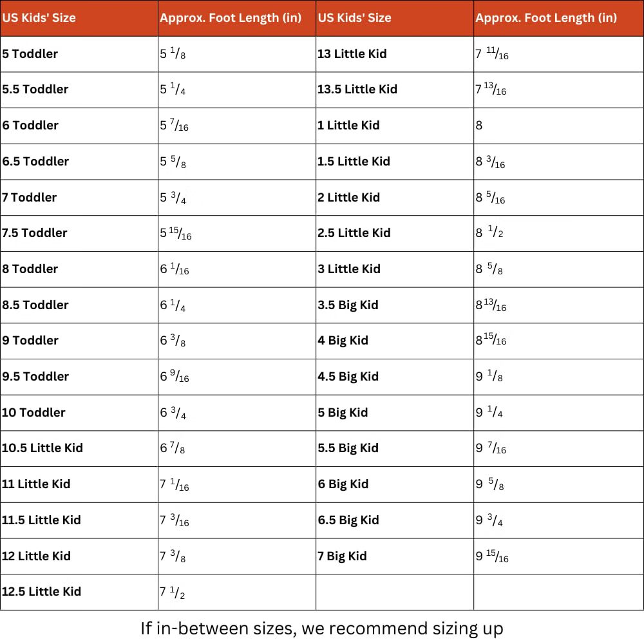Select the '1 Little Kid' size cell
Image resolution: width=644 pixels, height=644 pixels.
point(348,126)
